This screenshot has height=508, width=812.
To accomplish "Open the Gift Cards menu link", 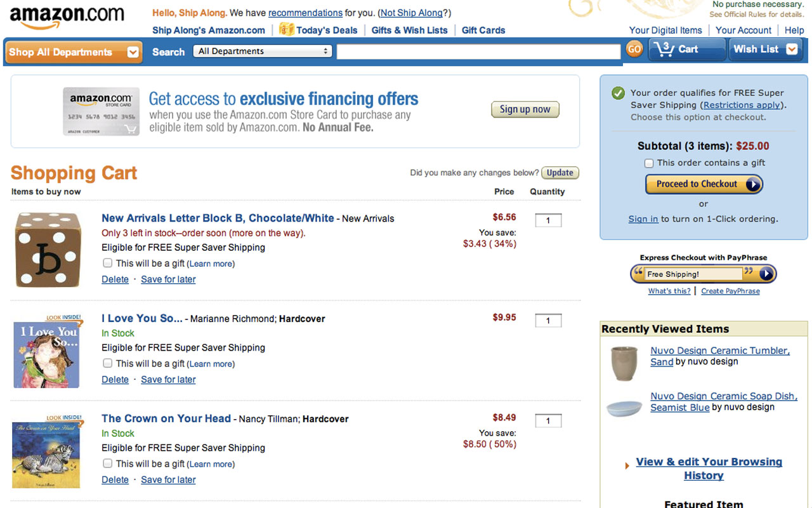I will [483, 30].
